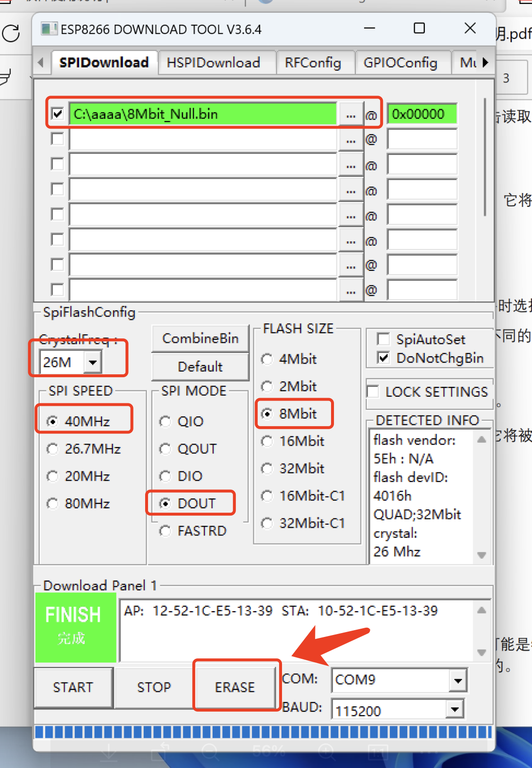
Task: Click the green FINISH status indicator
Action: [75, 628]
